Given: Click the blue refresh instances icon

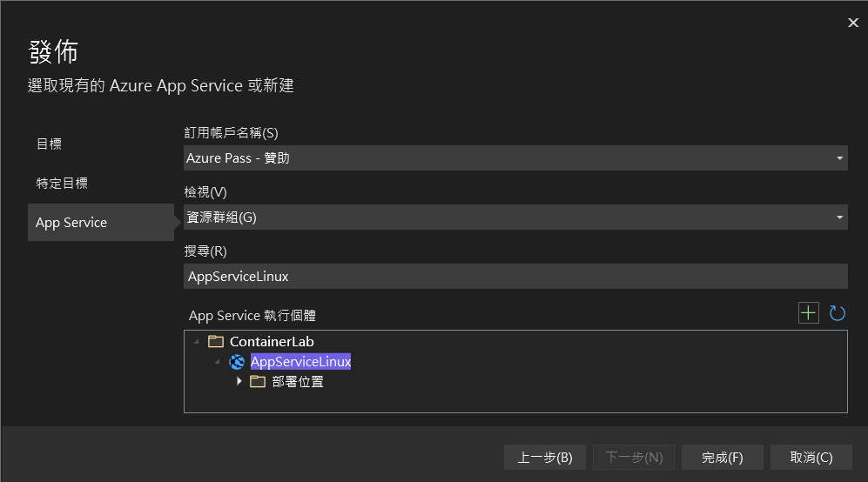Looking at the screenshot, I should click(x=837, y=313).
